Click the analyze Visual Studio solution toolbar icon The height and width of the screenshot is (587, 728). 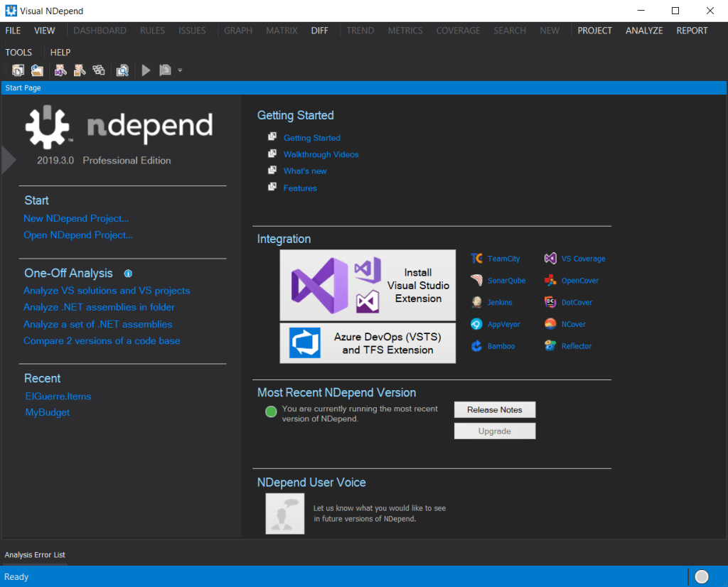(x=60, y=70)
